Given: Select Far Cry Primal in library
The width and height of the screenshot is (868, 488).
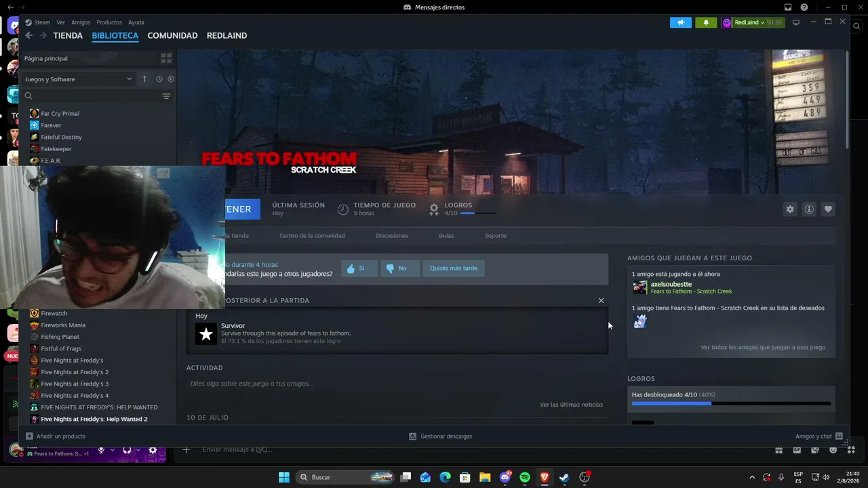Looking at the screenshot, I should 60,114.
